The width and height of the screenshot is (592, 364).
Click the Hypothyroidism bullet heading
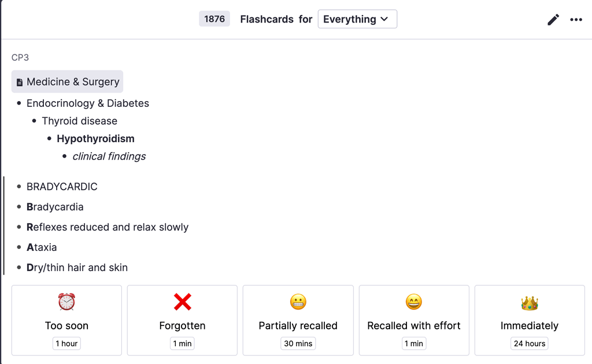tap(95, 139)
